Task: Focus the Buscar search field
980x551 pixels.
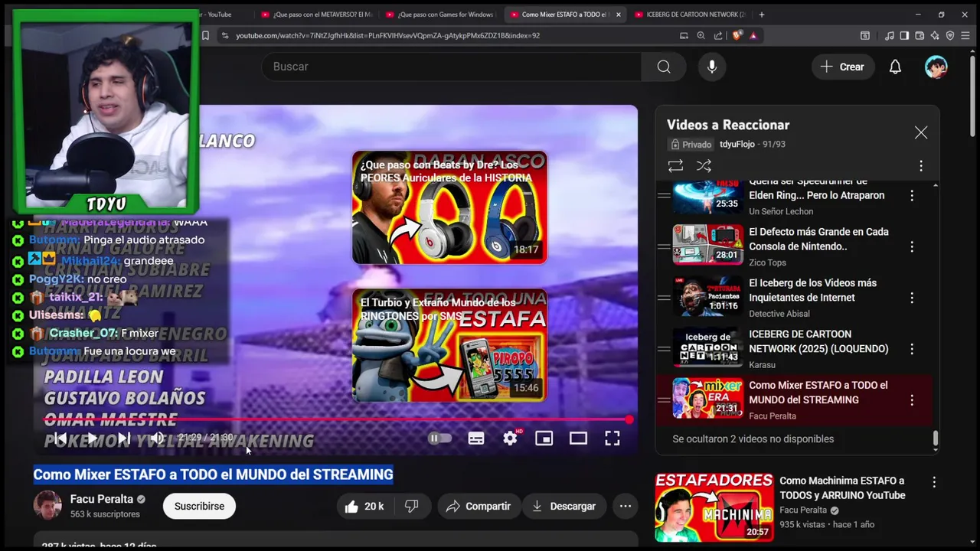Action: 452,67
